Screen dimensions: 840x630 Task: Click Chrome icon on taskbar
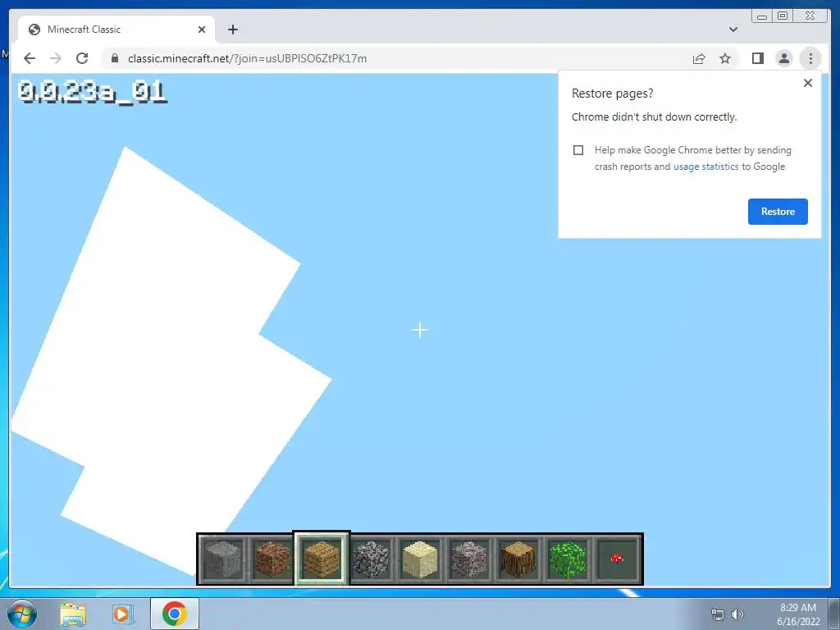(x=174, y=614)
